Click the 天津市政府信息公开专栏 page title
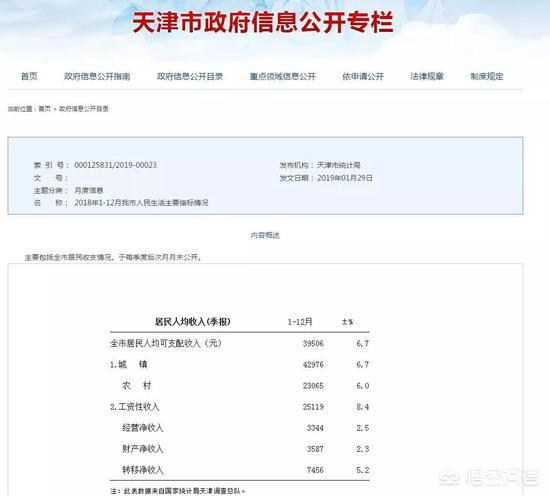 [x=263, y=22]
